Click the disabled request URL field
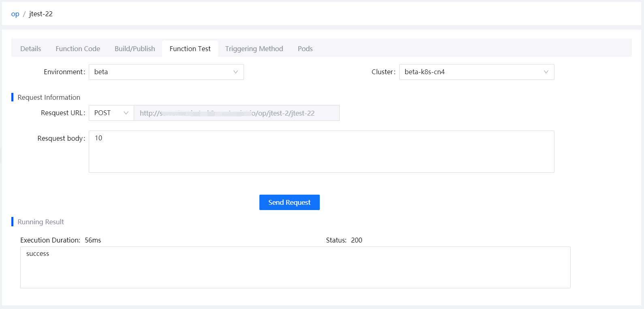Image resolution: width=644 pixels, height=309 pixels. coord(236,113)
